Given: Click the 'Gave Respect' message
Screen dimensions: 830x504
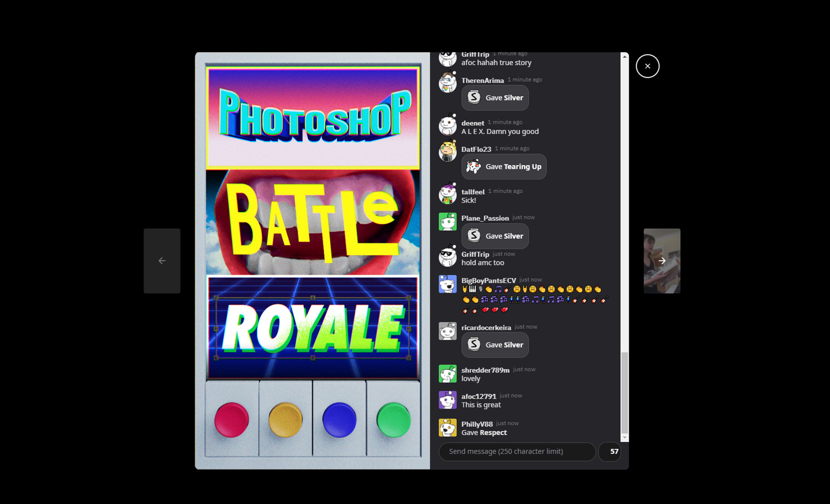Looking at the screenshot, I should point(484,433).
